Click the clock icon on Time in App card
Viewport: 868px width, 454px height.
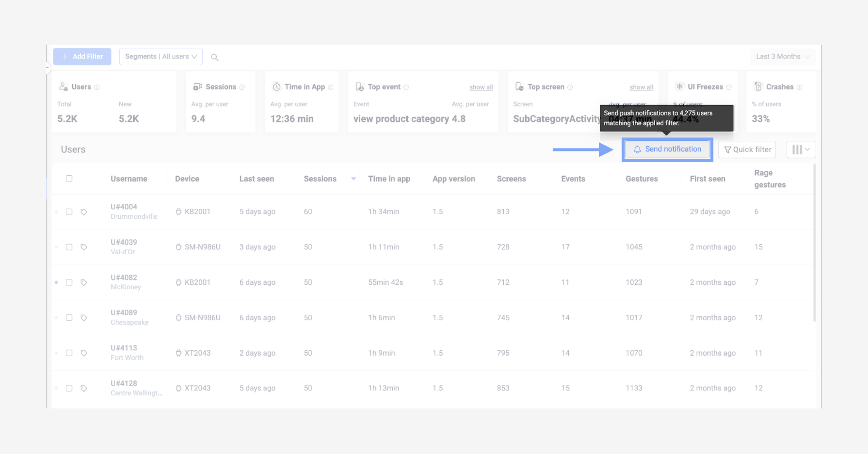tap(276, 87)
